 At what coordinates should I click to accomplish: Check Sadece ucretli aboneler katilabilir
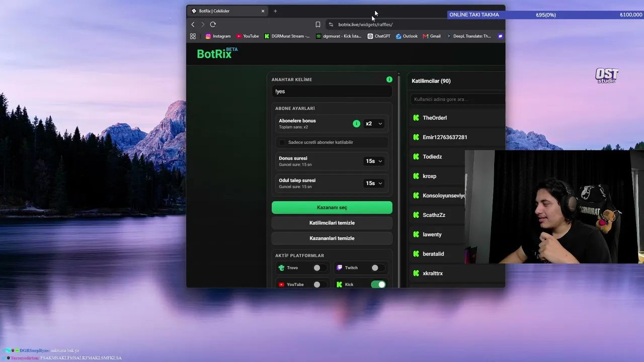tap(282, 142)
